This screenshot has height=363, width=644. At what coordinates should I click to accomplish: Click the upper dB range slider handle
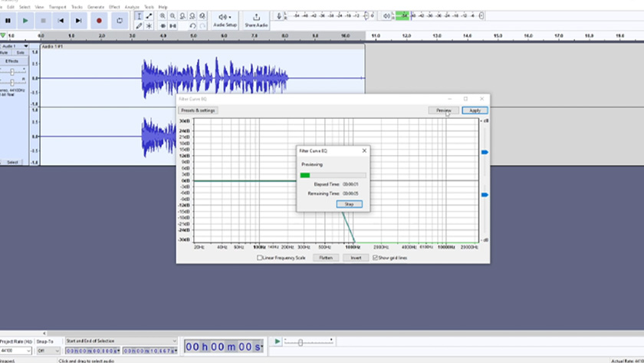(484, 153)
